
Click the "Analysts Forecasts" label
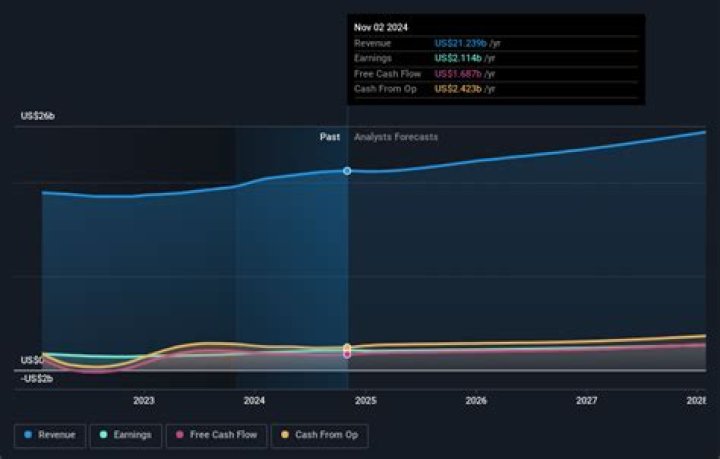(x=396, y=137)
